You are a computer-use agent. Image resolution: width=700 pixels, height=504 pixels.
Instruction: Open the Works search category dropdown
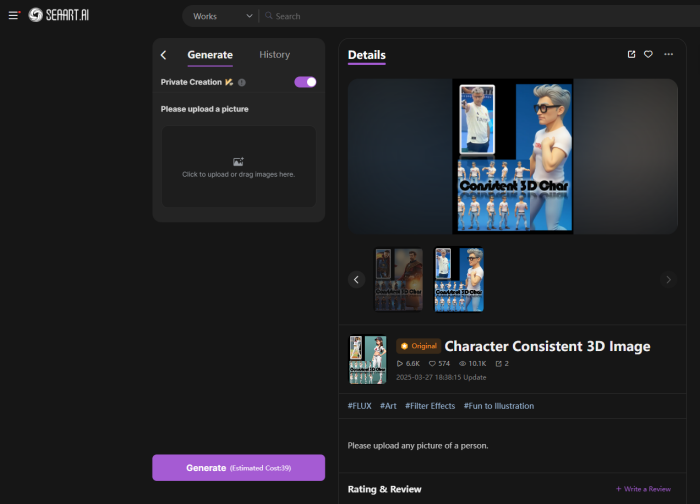pos(222,16)
